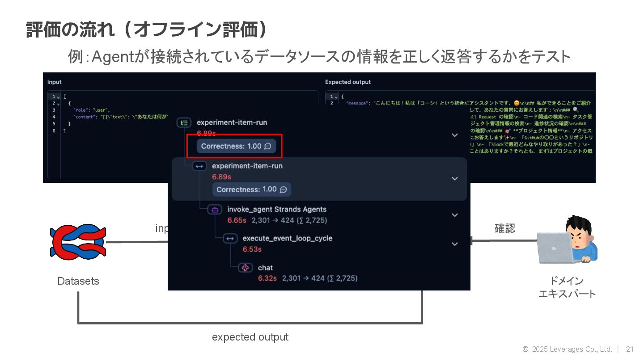Select the nested experiment-item-run span row
The image size is (644, 362).
coord(319,179)
